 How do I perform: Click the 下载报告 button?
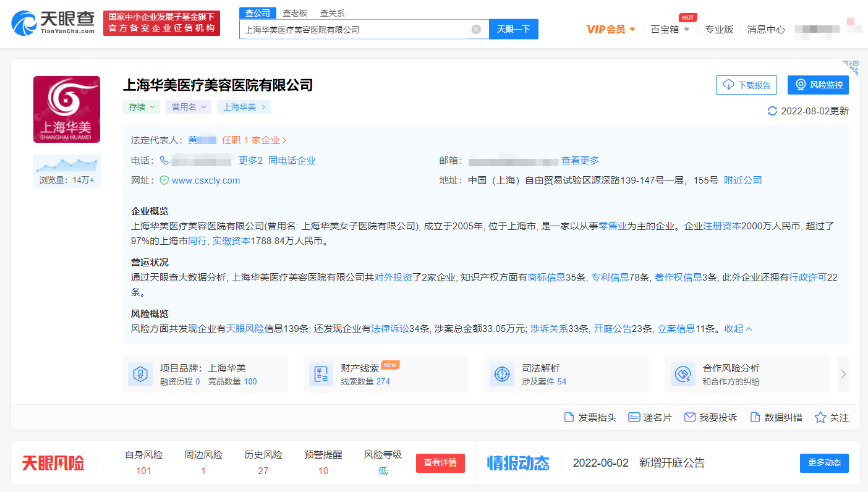click(746, 85)
